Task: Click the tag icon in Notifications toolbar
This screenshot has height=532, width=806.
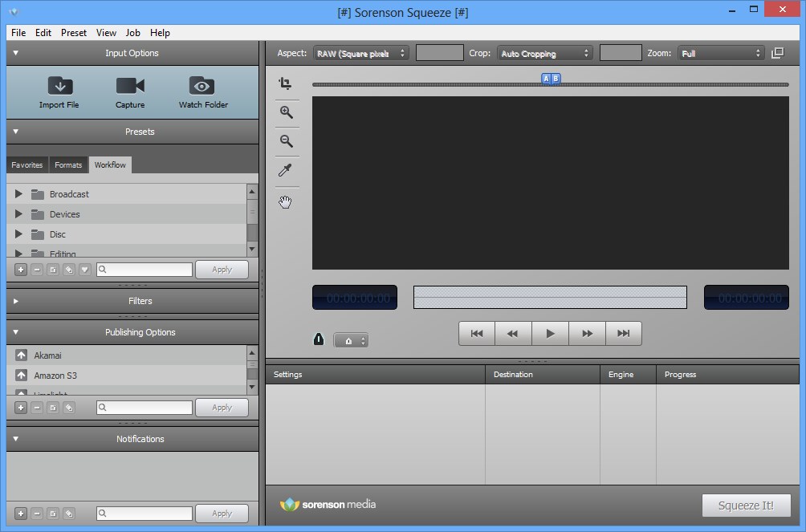Action: tap(69, 513)
